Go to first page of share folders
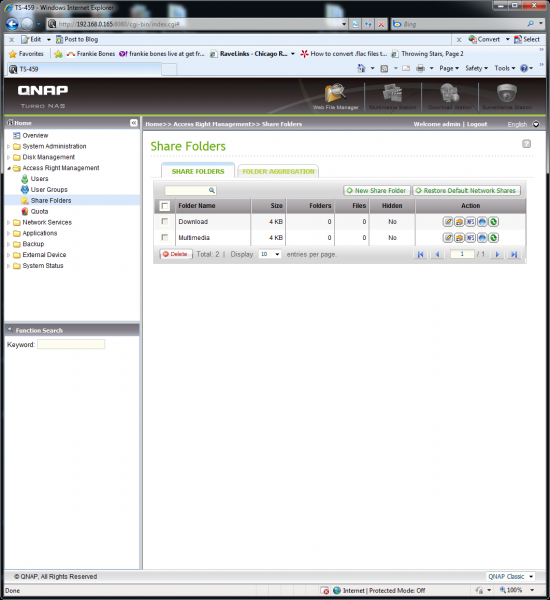The image size is (550, 600). point(420,254)
